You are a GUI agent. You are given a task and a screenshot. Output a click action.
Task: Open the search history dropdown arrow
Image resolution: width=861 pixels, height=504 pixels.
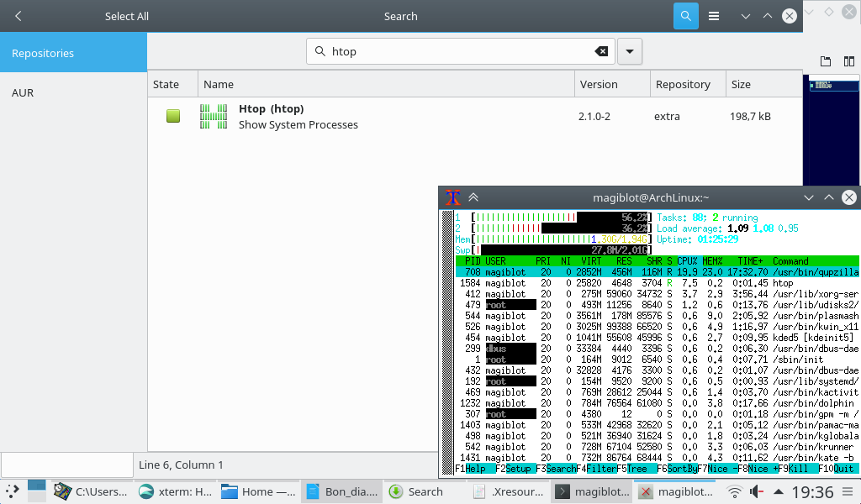[630, 51]
